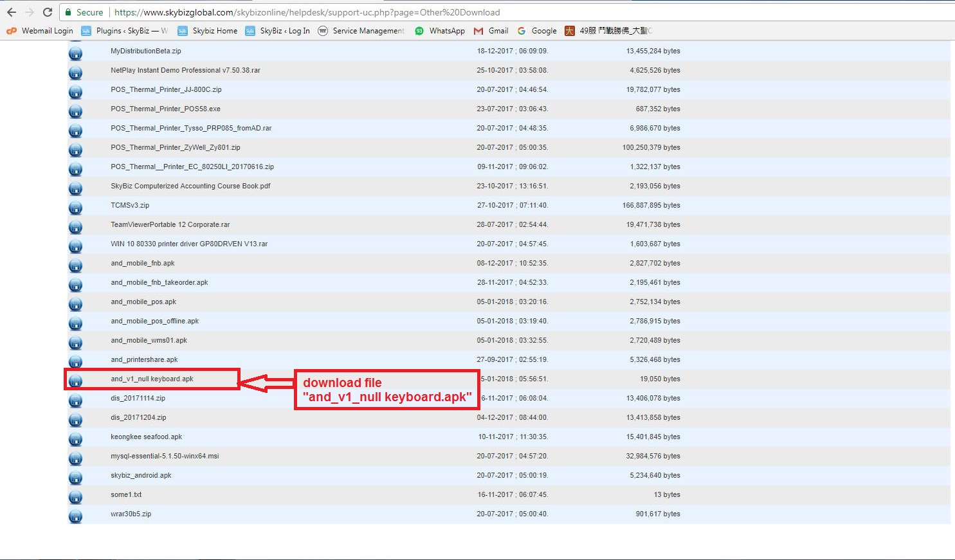Go back using the browser back arrow
Image resolution: width=955 pixels, height=560 pixels.
pyautogui.click(x=12, y=12)
